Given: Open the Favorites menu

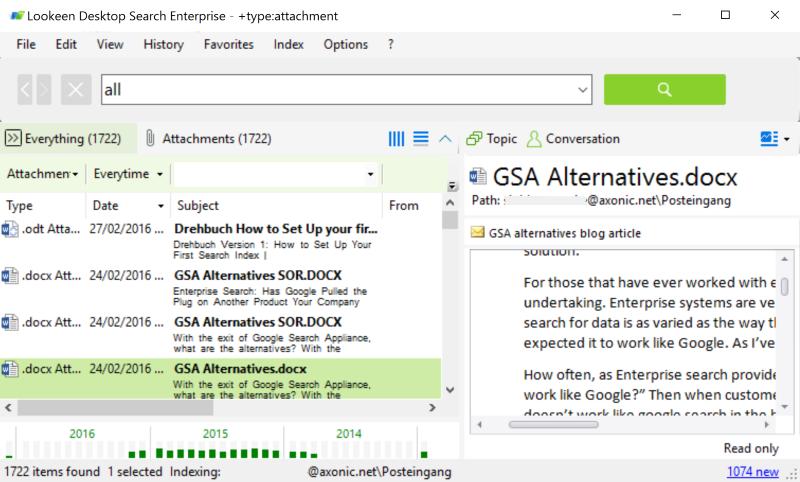Looking at the screenshot, I should tap(228, 44).
